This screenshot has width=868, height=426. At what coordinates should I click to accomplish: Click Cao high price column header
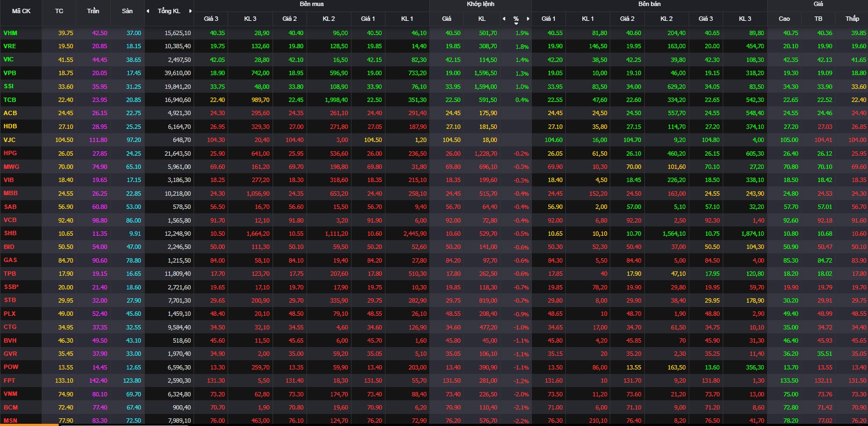tap(784, 19)
